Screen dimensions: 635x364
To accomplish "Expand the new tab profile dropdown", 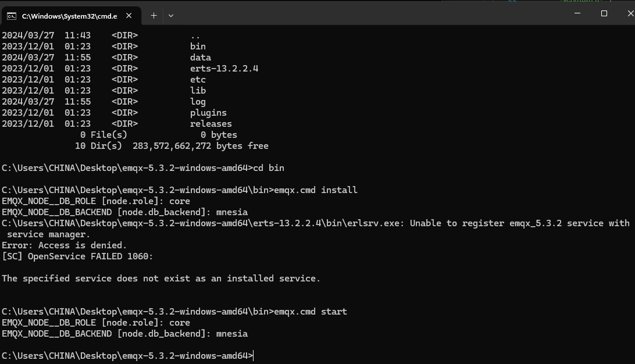I will 171,16.
